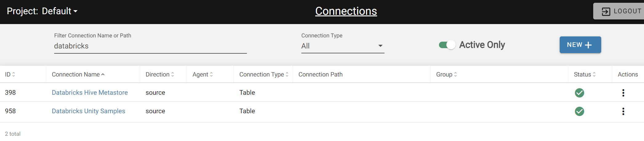Sort by Status column sort icon

coord(594,74)
